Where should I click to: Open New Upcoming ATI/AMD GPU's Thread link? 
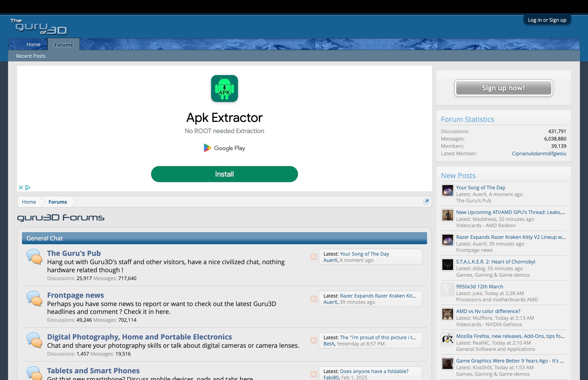point(510,212)
